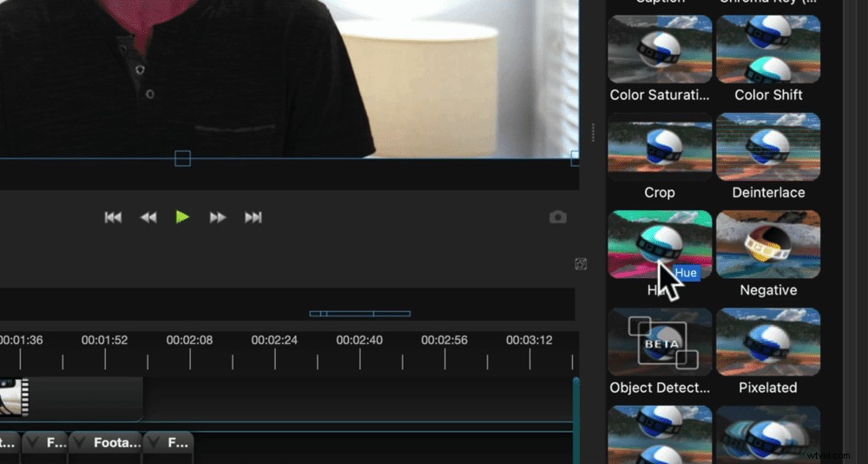Select the filmstrip clip thumbnail in the timeline
Viewport: 868px width, 464px height.
14,397
